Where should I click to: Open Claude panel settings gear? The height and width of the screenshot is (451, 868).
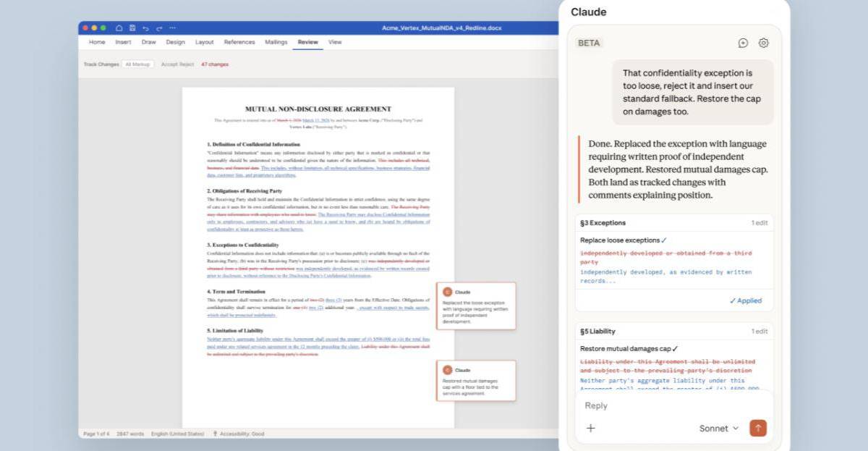pos(763,43)
